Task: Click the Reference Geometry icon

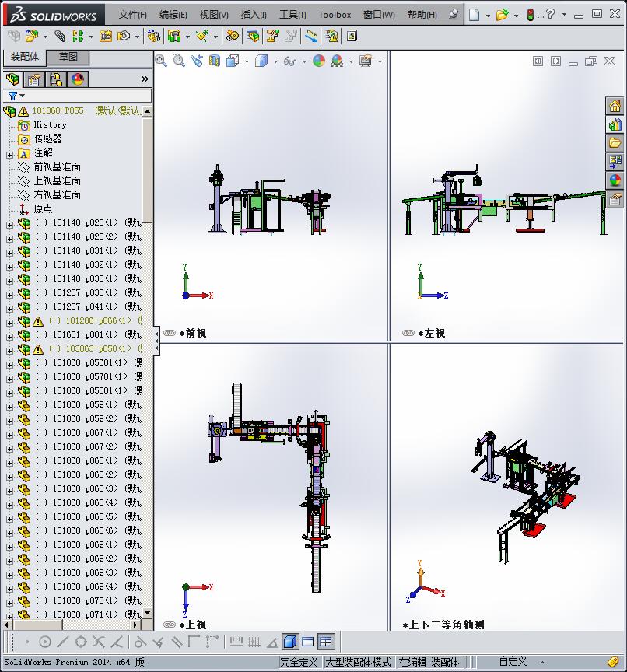Action: point(202,36)
